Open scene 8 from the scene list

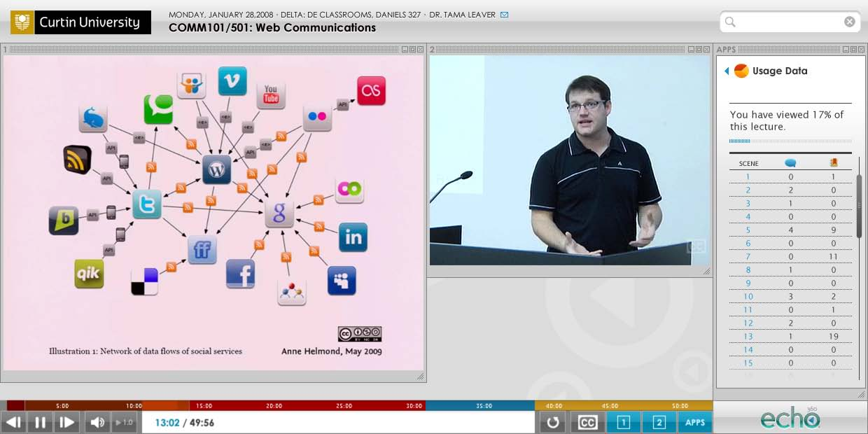pos(748,270)
